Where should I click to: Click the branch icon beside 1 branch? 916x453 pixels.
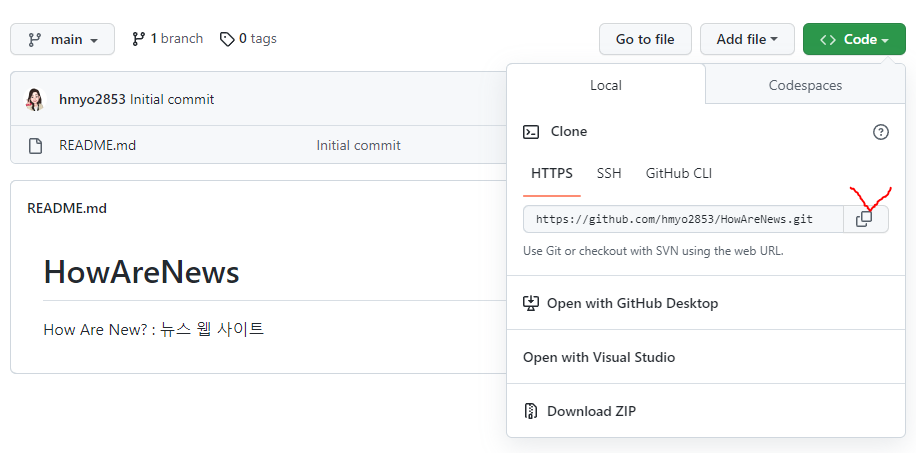point(138,39)
